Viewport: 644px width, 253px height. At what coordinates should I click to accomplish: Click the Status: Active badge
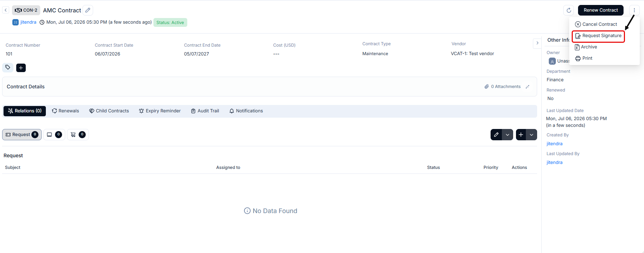point(170,23)
